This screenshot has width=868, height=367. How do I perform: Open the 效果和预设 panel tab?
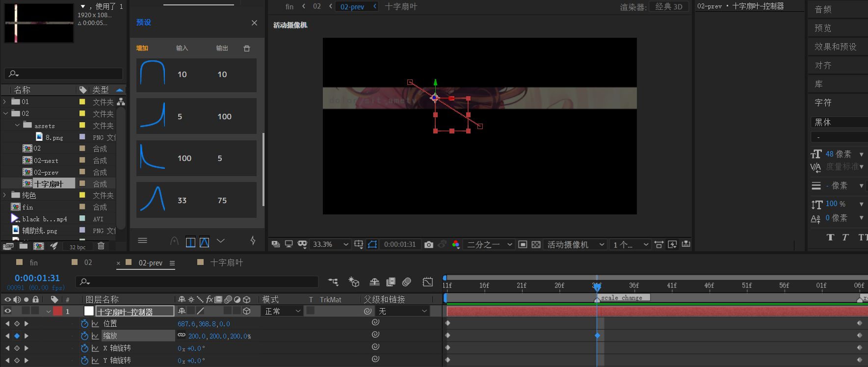835,47
